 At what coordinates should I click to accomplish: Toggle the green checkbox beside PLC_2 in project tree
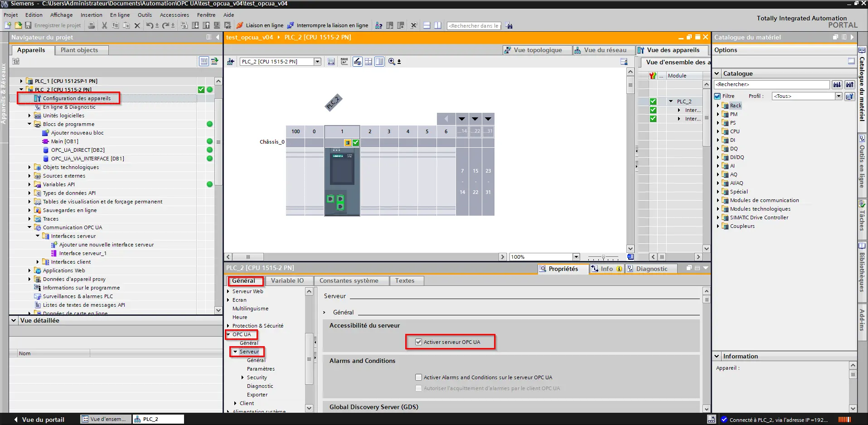(x=201, y=90)
